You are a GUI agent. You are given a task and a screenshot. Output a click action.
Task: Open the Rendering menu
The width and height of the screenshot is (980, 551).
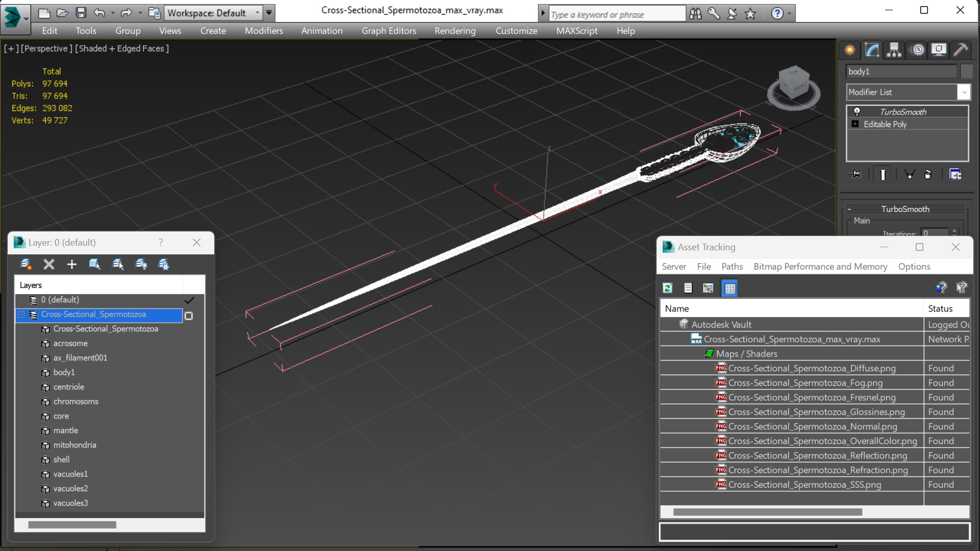455,31
